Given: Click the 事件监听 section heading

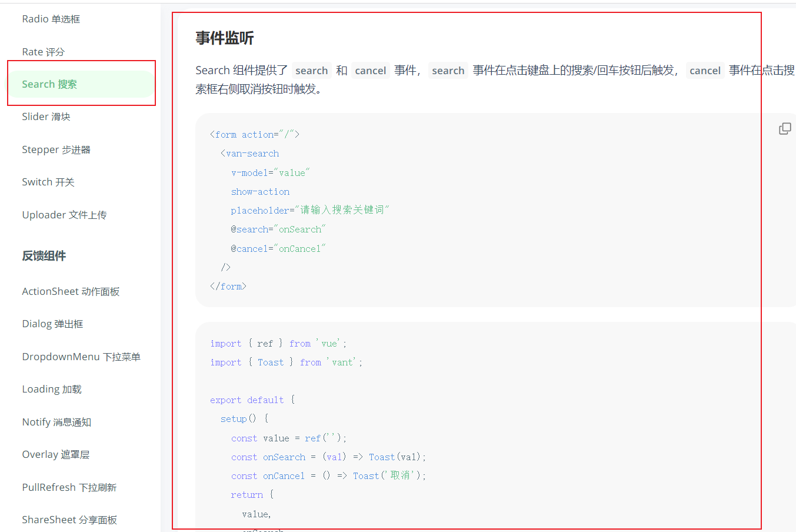Looking at the screenshot, I should coord(225,38).
